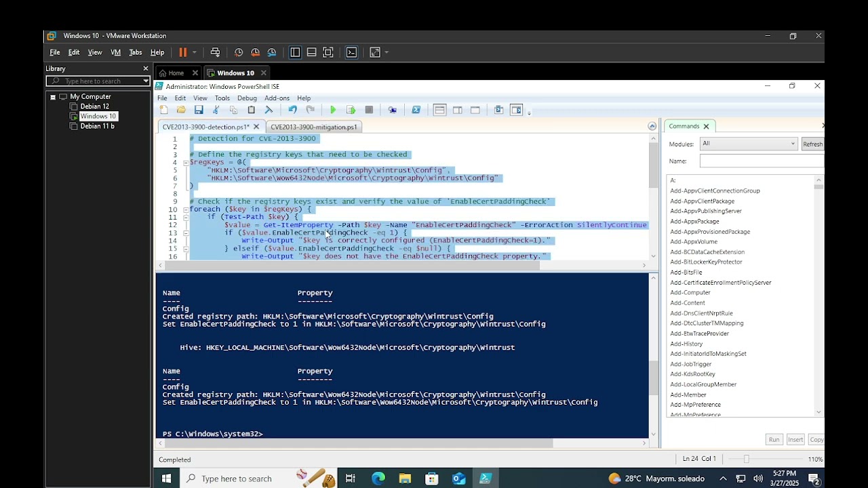
Task: Open File Explorer from the taskbar
Action: (405, 479)
